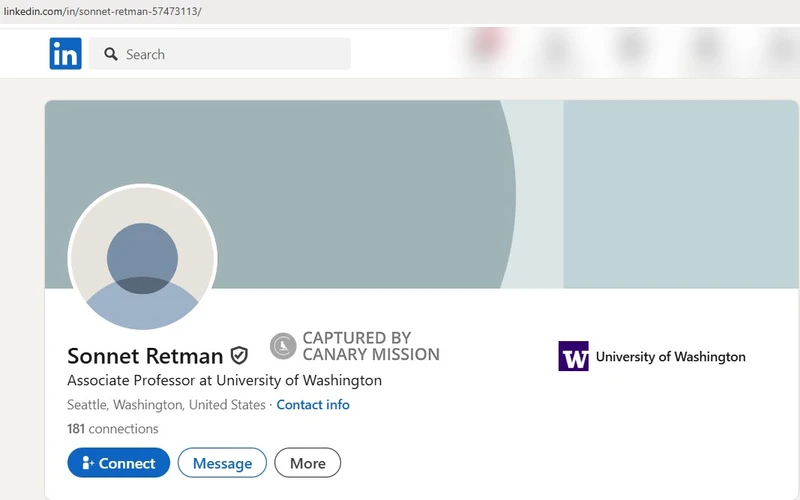Click the Message button

222,463
